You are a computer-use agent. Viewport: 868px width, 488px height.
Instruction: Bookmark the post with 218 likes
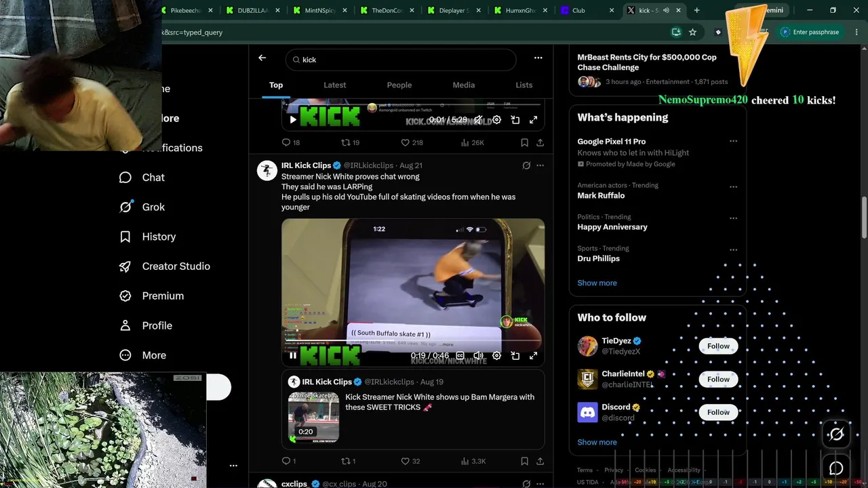click(x=524, y=142)
